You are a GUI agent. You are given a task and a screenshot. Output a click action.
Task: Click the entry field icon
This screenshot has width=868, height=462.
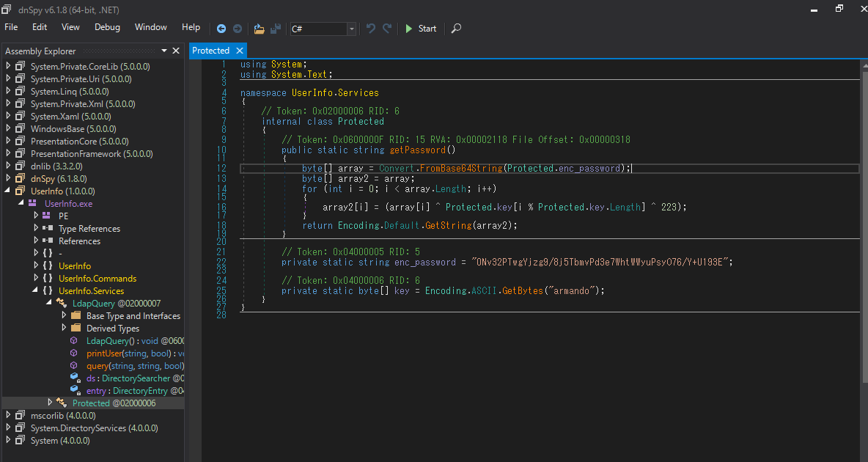[75, 390]
